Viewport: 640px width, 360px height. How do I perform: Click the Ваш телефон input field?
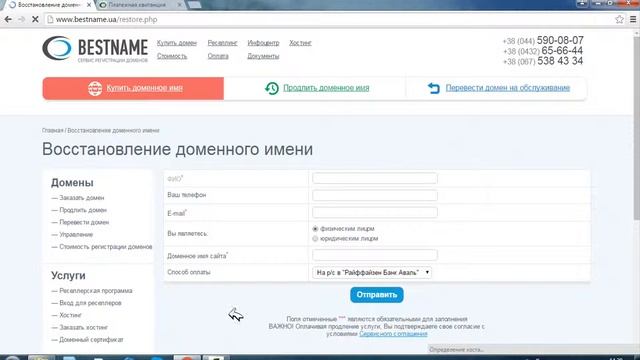pyautogui.click(x=375, y=196)
